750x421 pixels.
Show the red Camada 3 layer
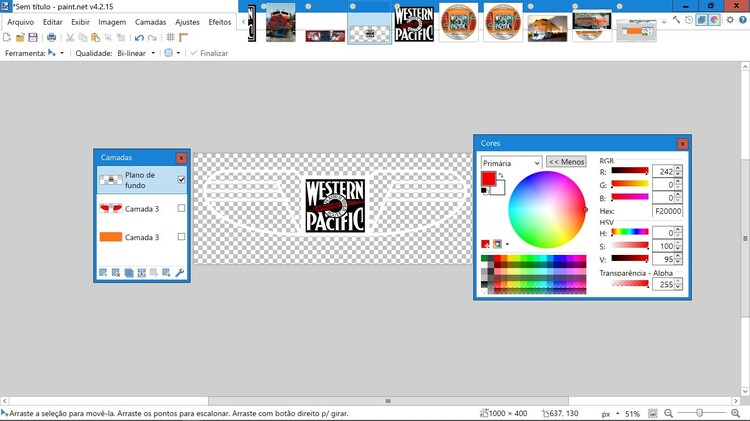(181, 208)
